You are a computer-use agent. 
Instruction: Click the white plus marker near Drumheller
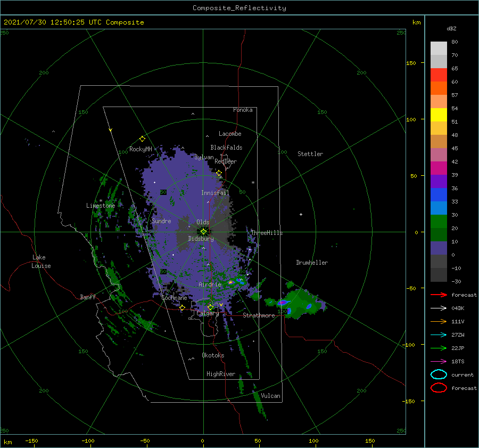pos(301,214)
